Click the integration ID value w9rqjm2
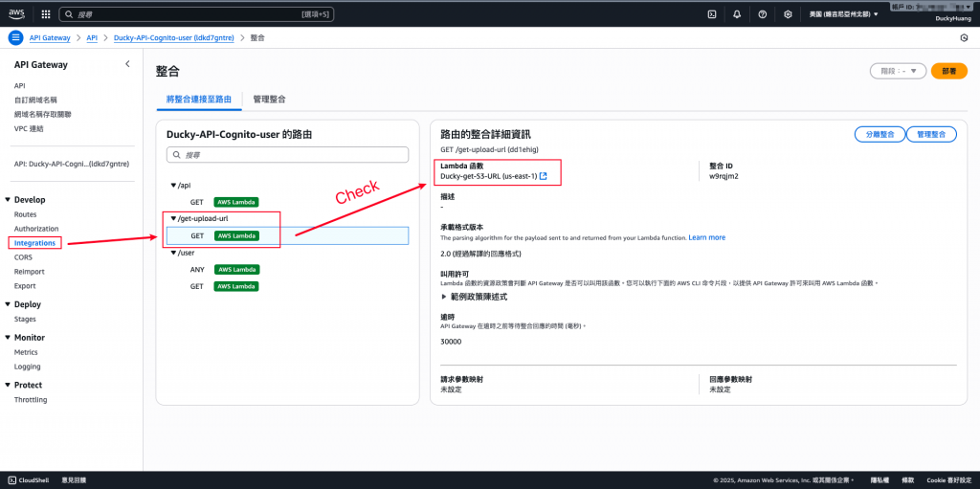This screenshot has height=489, width=980. (724, 176)
